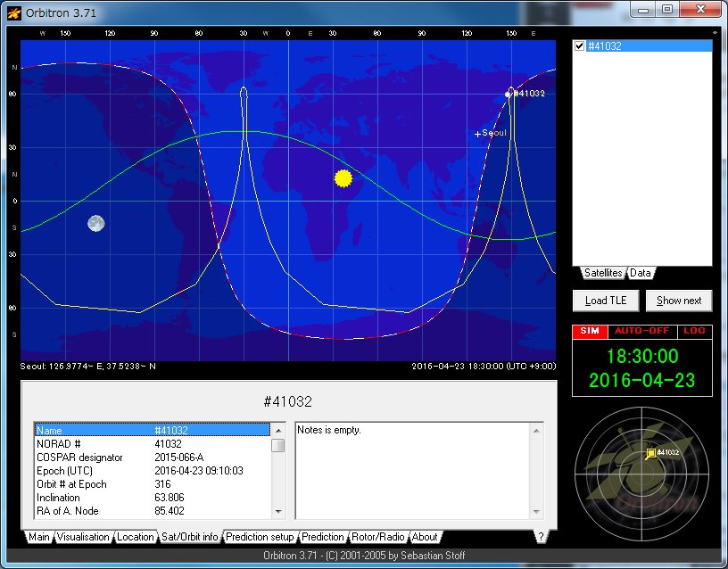Open the Prediction setup tab
728x569 pixels.
[x=260, y=537]
